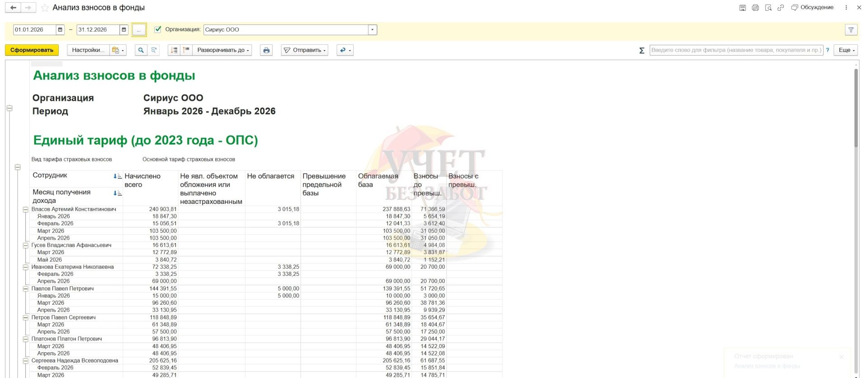The width and height of the screenshot is (868, 378).
Task: Select cell 240 903,81 for Власов
Action: click(150, 209)
